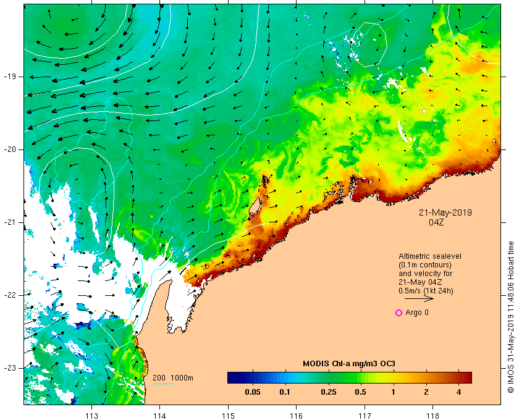Click the colorbar value 4

point(458,392)
